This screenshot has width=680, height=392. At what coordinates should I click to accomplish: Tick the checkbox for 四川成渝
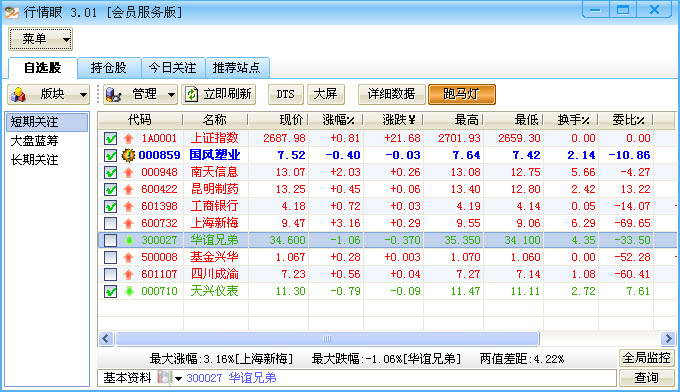click(x=111, y=274)
